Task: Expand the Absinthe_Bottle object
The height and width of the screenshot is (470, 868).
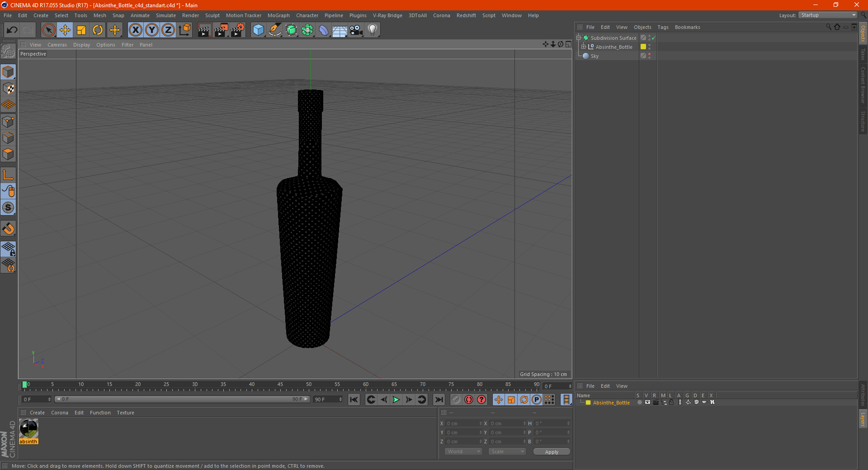Action: [x=583, y=47]
